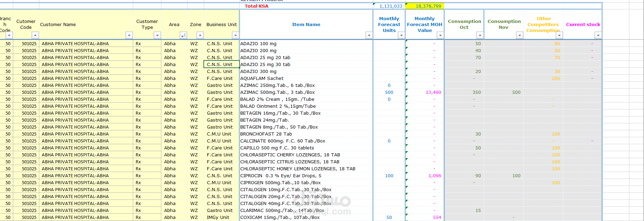Open the Customer Type filter dropdown
This screenshot has height=221, width=644.
tap(157, 35)
